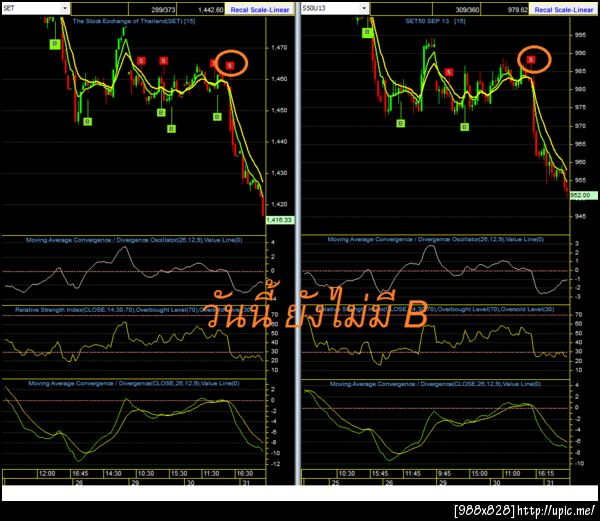The width and height of the screenshot is (600, 521).
Task: Click the last S sell marker on SET chart
Action: 230,65
